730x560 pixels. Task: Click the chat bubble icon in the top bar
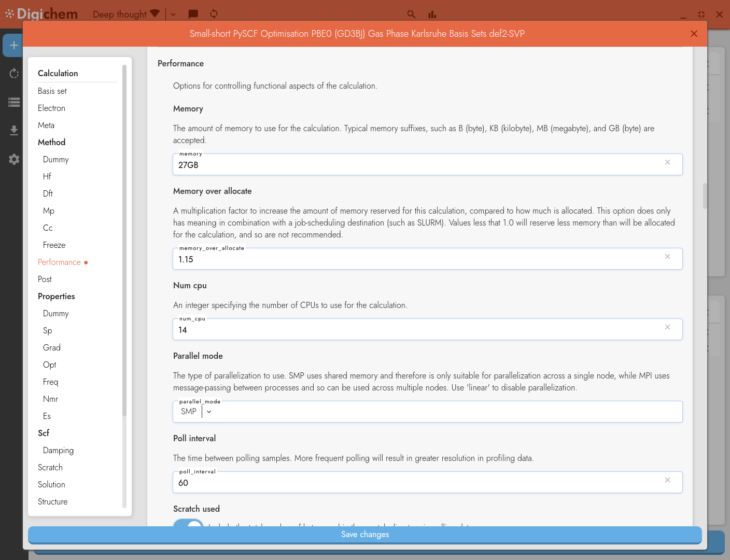(x=193, y=15)
